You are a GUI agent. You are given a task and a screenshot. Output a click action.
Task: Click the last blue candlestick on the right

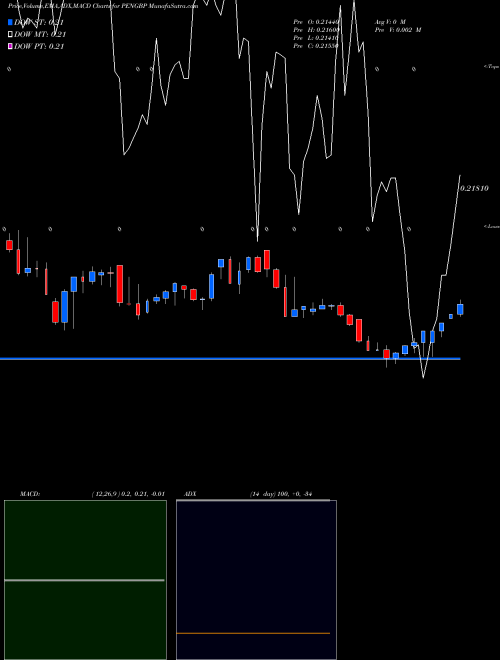click(460, 309)
